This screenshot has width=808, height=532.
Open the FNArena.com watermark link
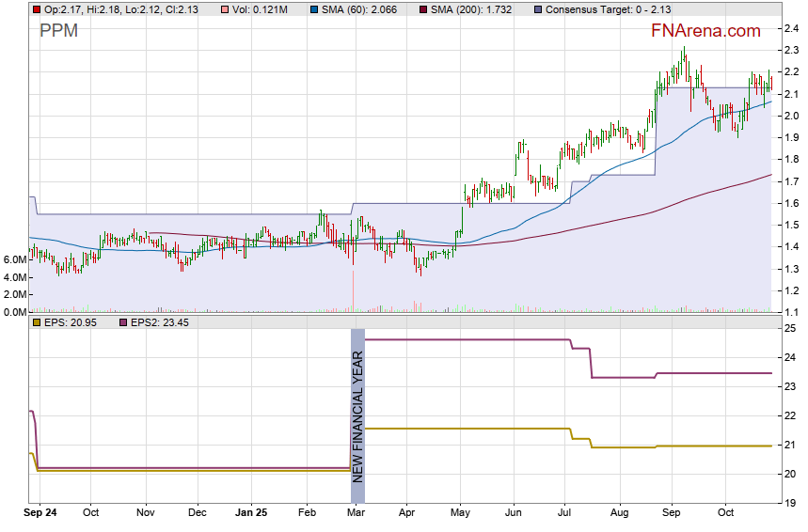pos(705,31)
